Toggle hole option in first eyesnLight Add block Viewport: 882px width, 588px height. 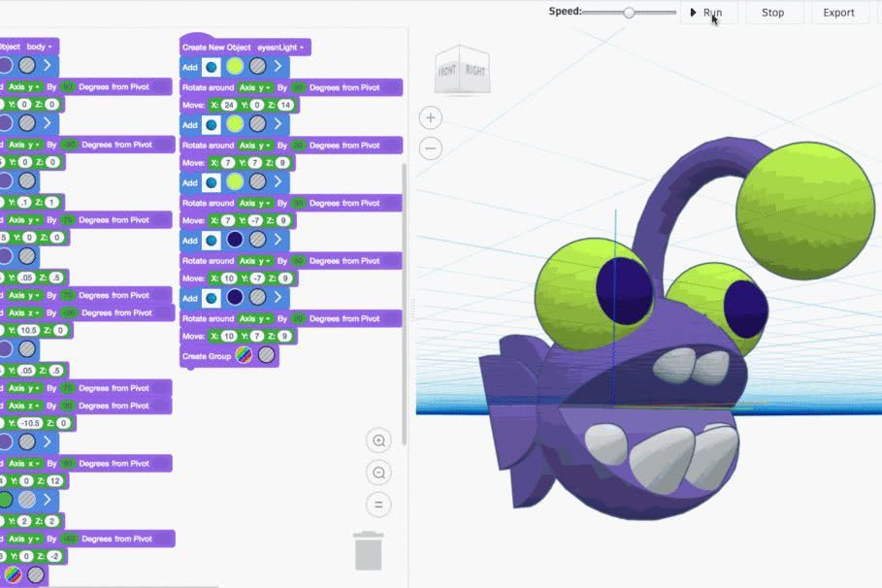click(x=257, y=67)
